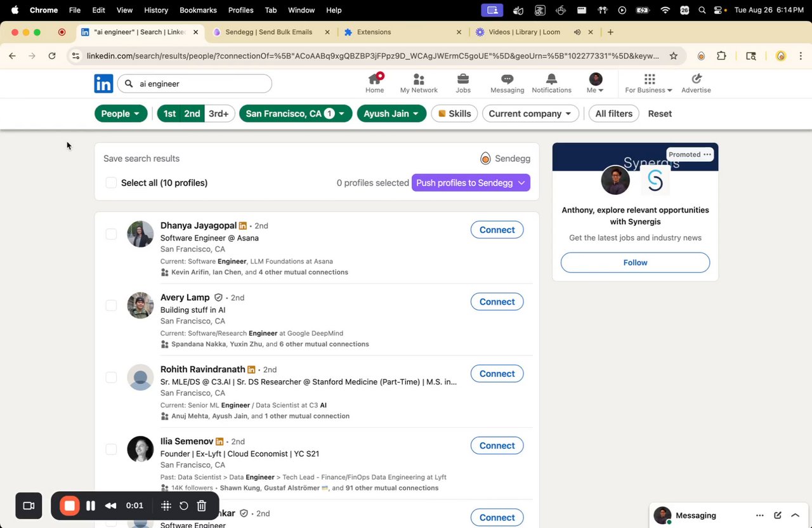Go to Jobs briefcase icon
The height and width of the screenshot is (528, 812).
[x=463, y=79]
